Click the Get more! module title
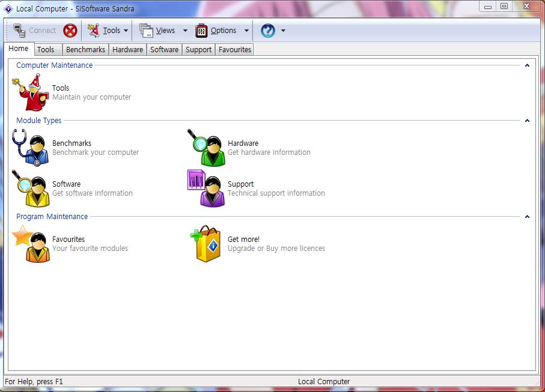This screenshot has height=392, width=545. click(243, 240)
